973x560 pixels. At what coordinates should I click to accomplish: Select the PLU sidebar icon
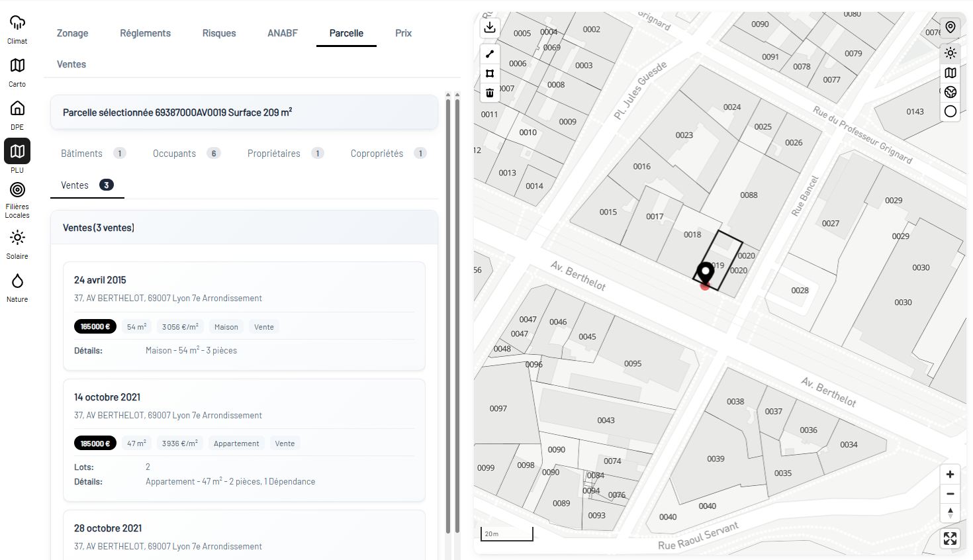[17, 152]
